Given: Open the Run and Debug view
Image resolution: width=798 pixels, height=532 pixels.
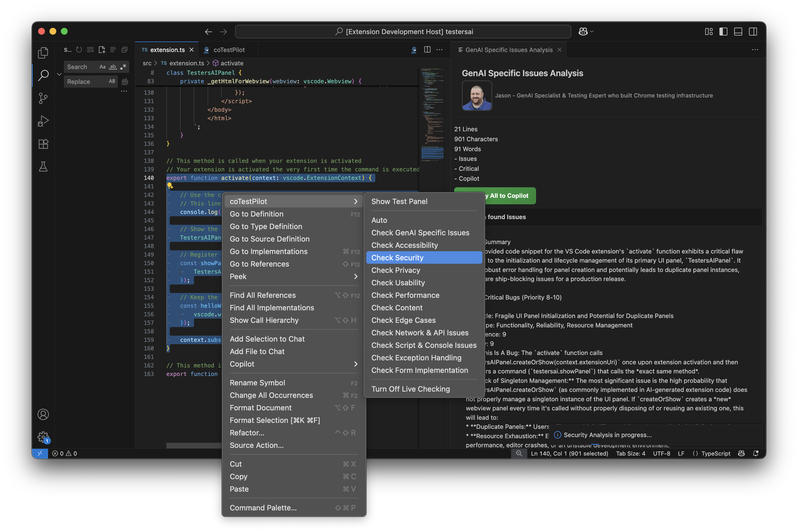Looking at the screenshot, I should (43, 121).
